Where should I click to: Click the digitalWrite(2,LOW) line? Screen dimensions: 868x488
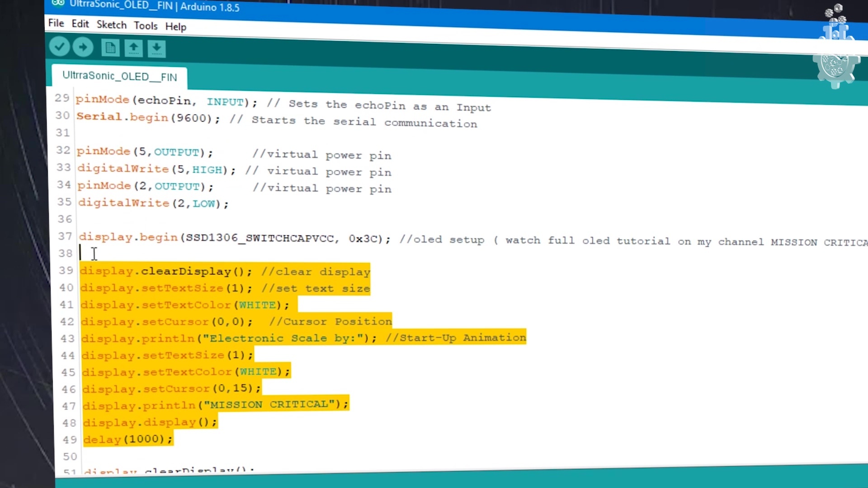(x=154, y=203)
